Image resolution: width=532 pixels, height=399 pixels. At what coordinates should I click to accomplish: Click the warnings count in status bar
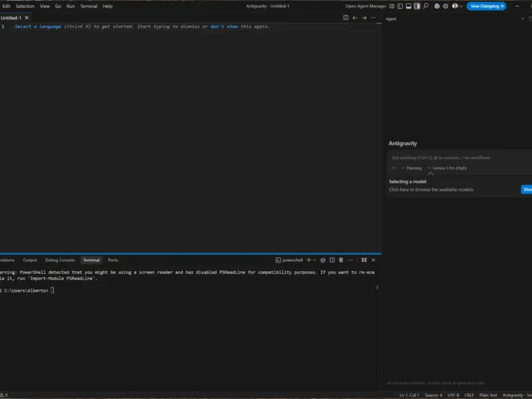point(4,395)
